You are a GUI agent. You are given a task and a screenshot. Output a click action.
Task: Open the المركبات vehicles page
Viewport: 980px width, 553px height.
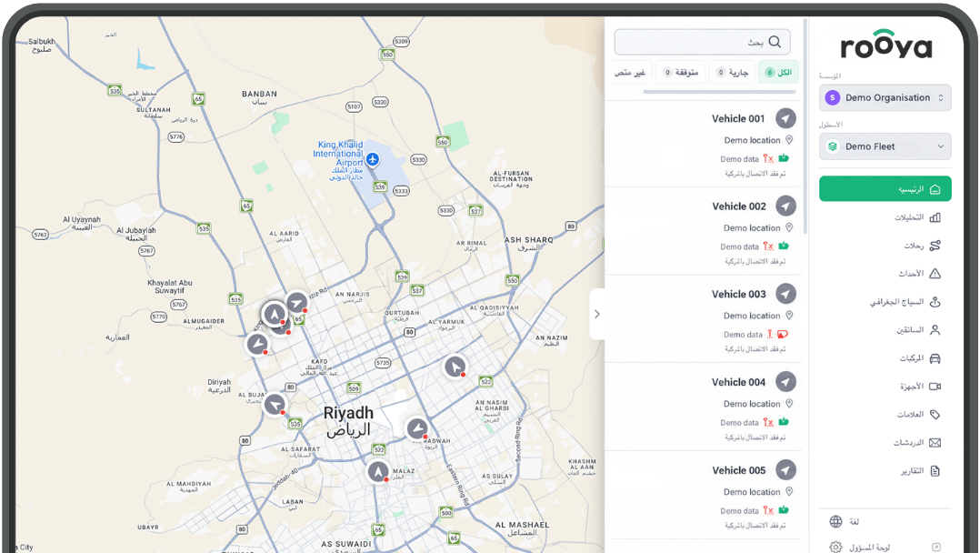[x=920, y=357]
